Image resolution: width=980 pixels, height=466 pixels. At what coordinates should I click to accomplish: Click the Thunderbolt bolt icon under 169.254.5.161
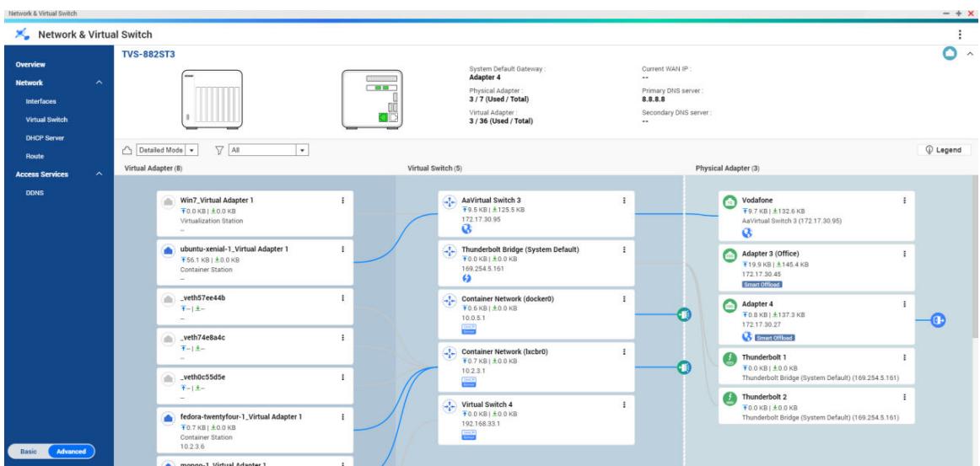466,278
